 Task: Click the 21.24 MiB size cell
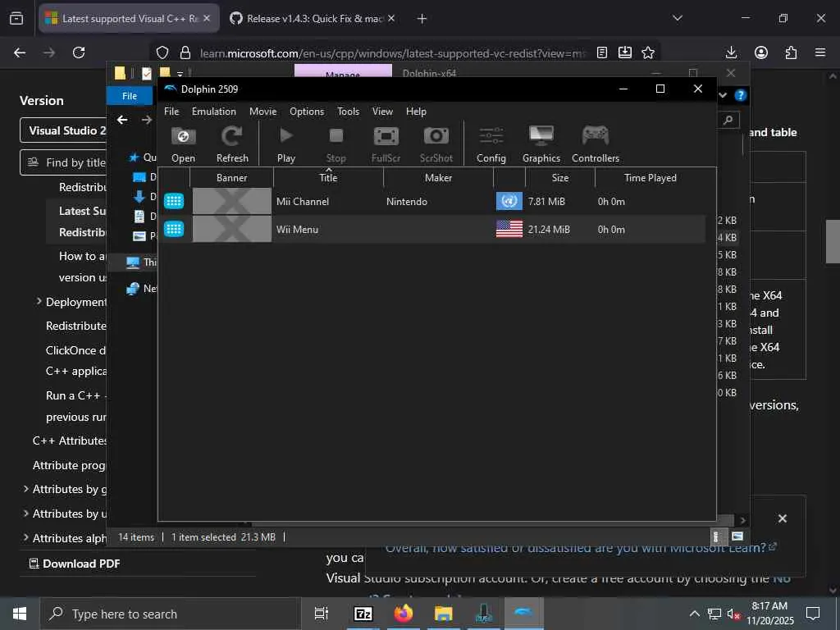pyautogui.click(x=549, y=230)
